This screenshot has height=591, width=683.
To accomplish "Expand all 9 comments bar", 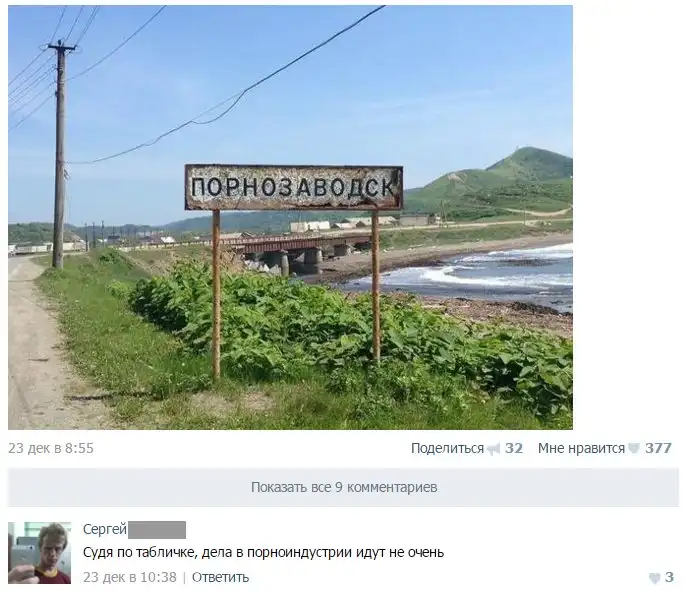I will click(x=343, y=487).
